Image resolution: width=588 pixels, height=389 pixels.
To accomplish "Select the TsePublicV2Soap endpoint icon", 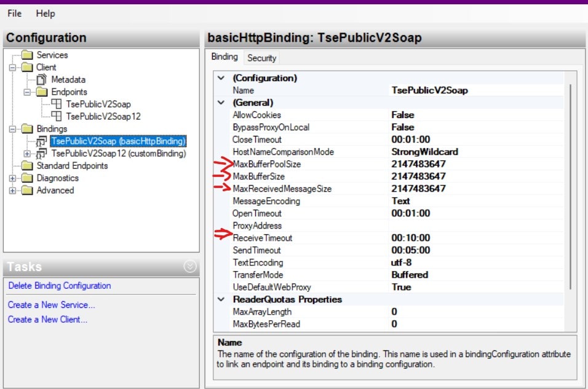I will coord(57,104).
